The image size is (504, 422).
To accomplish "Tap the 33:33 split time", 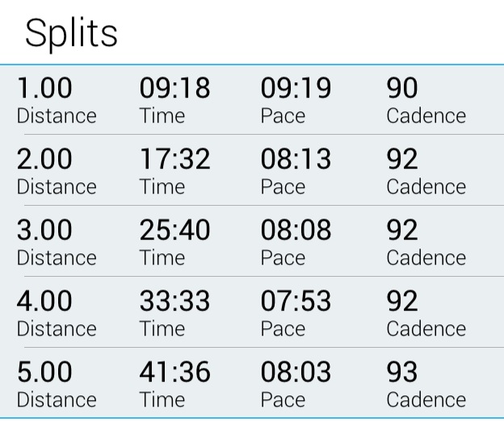I will [174, 301].
